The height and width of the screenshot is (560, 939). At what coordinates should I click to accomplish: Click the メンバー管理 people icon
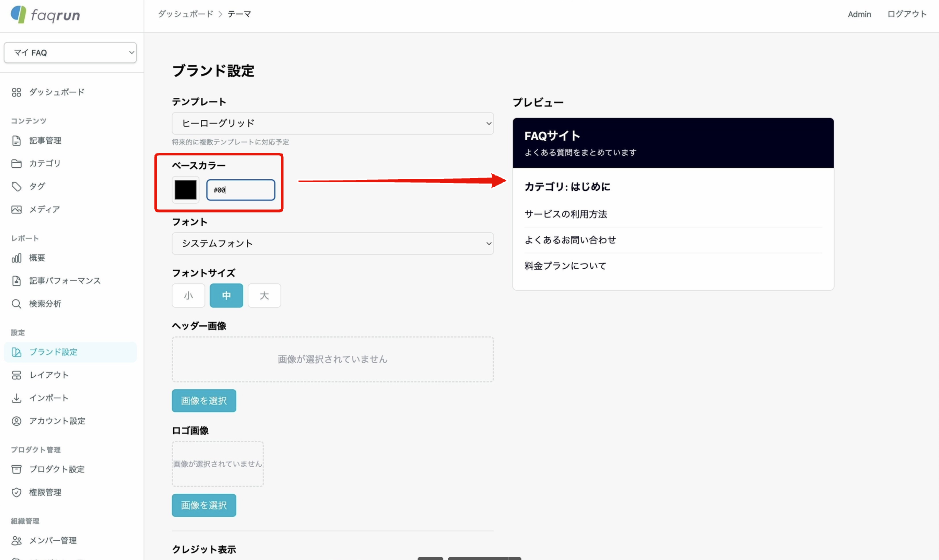[16, 541]
